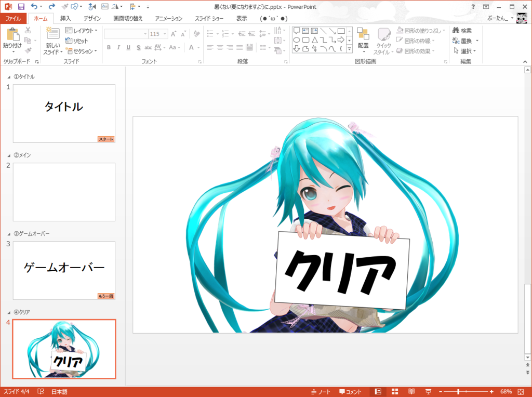Open PowerPoint Help question mark icon
Screen dimensions: 532x397
pos(473,7)
